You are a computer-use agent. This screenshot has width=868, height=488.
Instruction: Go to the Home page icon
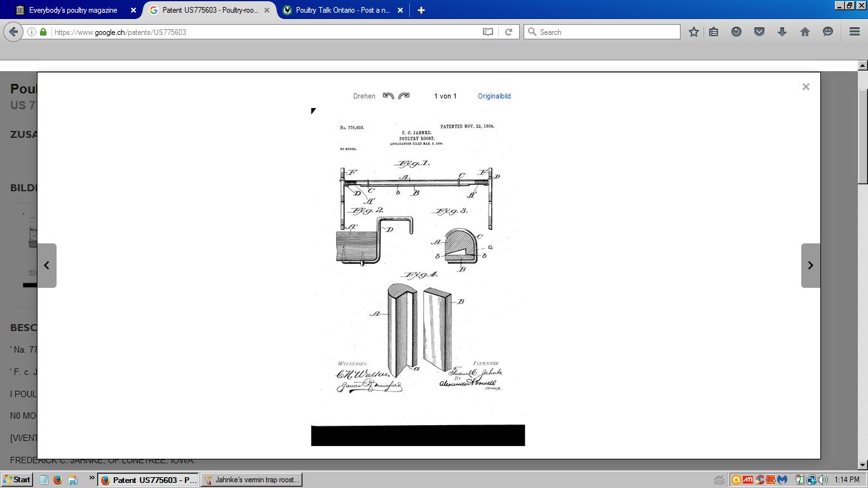click(x=804, y=32)
